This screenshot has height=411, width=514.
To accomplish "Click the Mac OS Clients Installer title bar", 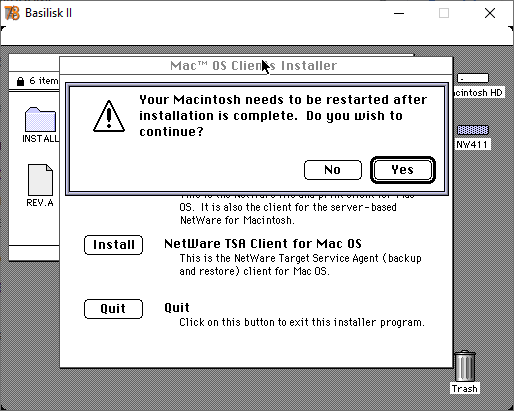I will click(256, 65).
